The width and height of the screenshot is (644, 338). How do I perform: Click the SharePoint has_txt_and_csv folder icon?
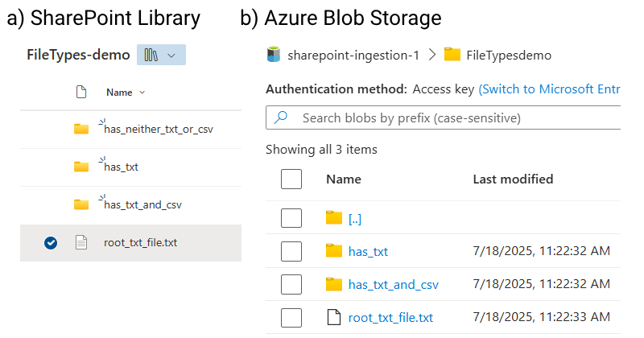point(80,204)
